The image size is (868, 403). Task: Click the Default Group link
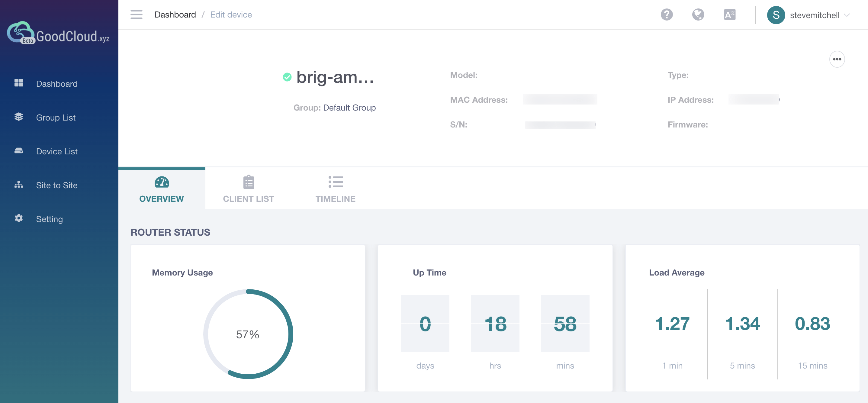pyautogui.click(x=349, y=108)
